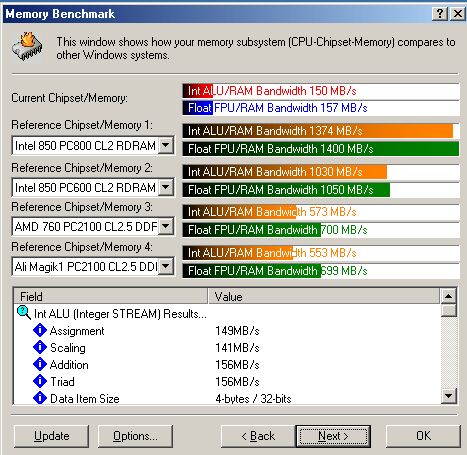Click the info icon next to Scaling
The width and height of the screenshot is (467, 455).
pos(40,347)
